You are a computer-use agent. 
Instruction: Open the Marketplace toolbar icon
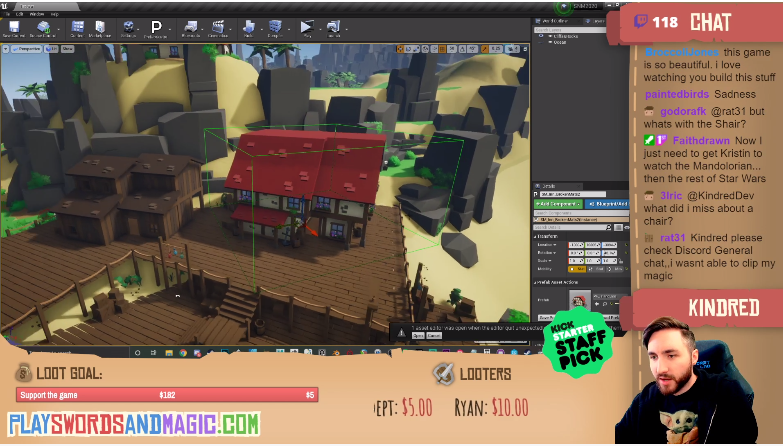[100, 28]
